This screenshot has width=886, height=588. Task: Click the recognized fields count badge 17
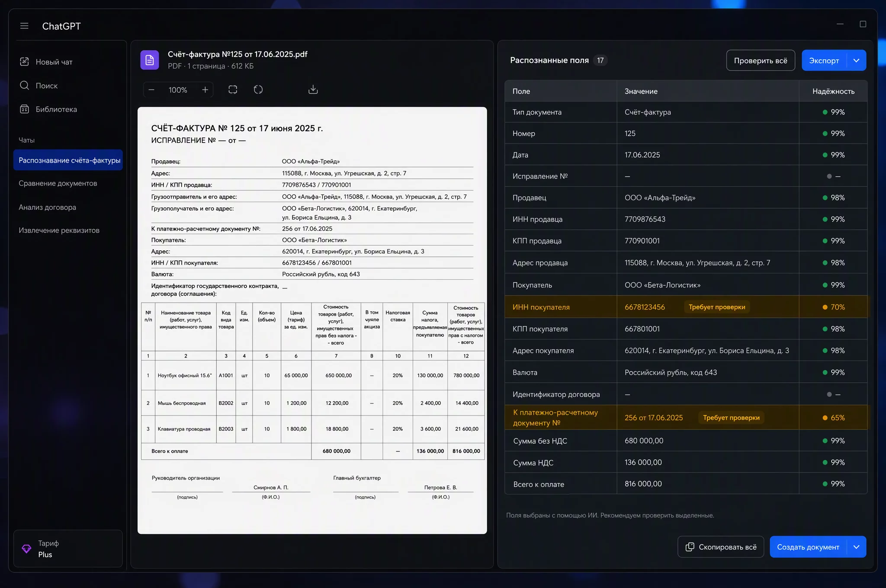tap(600, 61)
